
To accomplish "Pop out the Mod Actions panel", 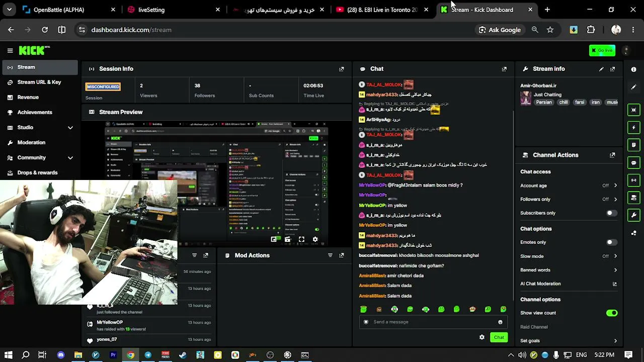I will pos(342,255).
